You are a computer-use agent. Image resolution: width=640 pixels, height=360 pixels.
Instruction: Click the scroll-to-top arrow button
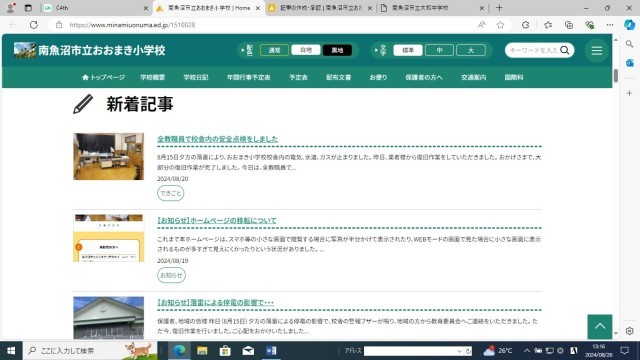600,327
